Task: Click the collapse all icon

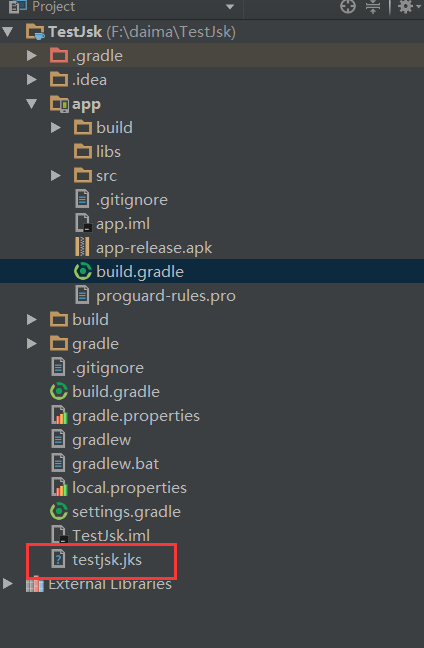Action: click(x=373, y=6)
